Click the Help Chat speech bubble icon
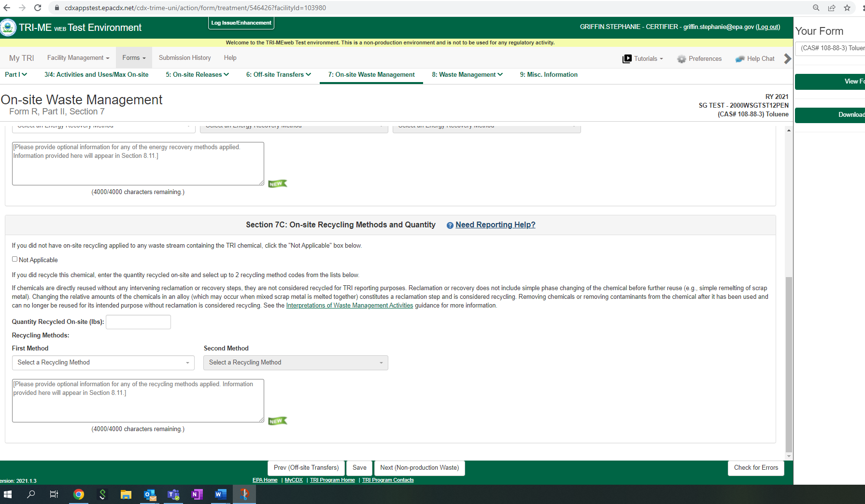865x504 pixels. point(739,59)
